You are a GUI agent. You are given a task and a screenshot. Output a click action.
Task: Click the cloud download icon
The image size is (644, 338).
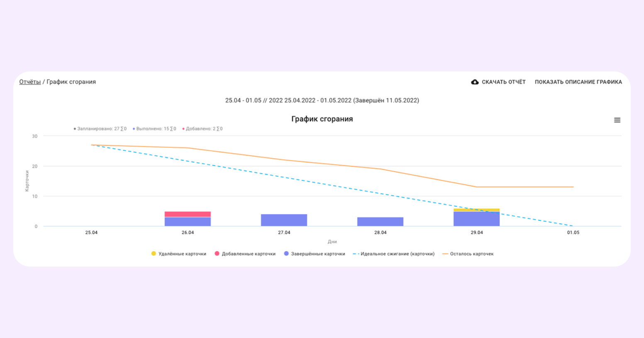475,82
